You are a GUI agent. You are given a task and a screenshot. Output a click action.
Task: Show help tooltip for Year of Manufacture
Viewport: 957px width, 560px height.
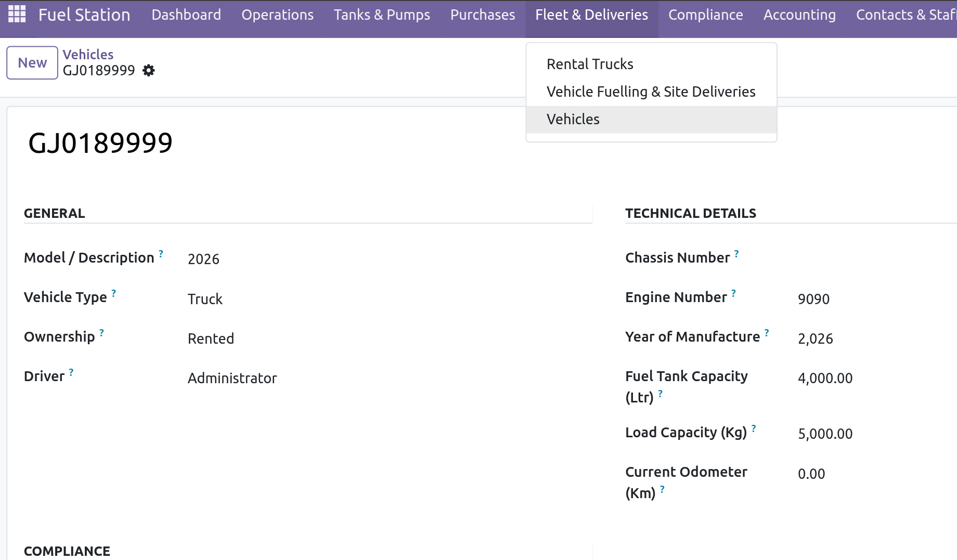pyautogui.click(x=767, y=333)
